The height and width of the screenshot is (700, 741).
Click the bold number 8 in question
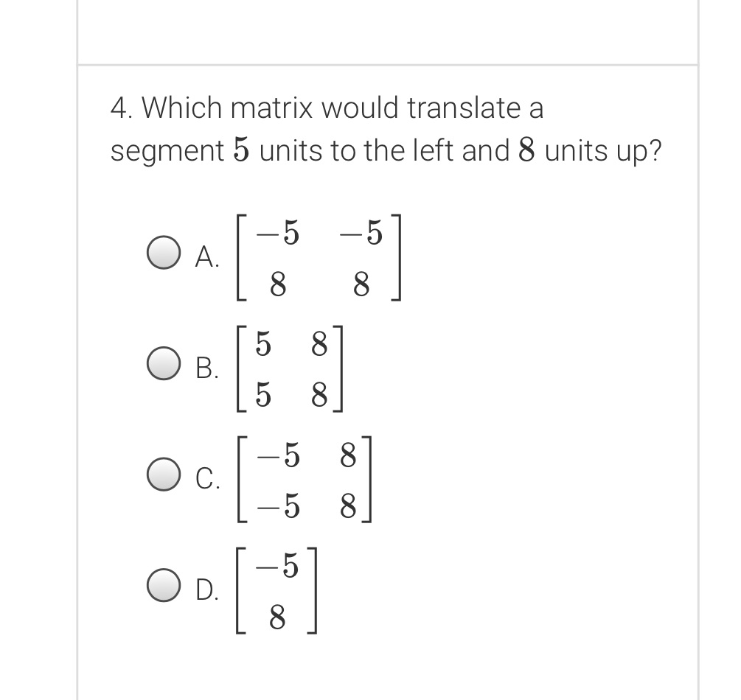(527, 150)
